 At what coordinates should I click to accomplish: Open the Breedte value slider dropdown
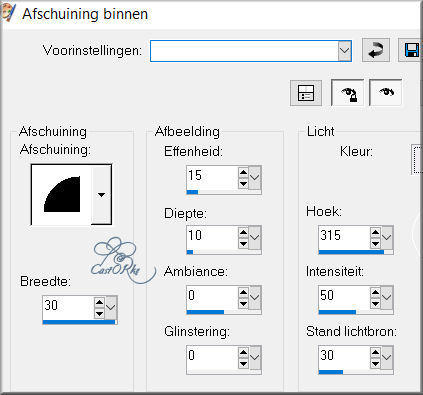tap(111, 307)
